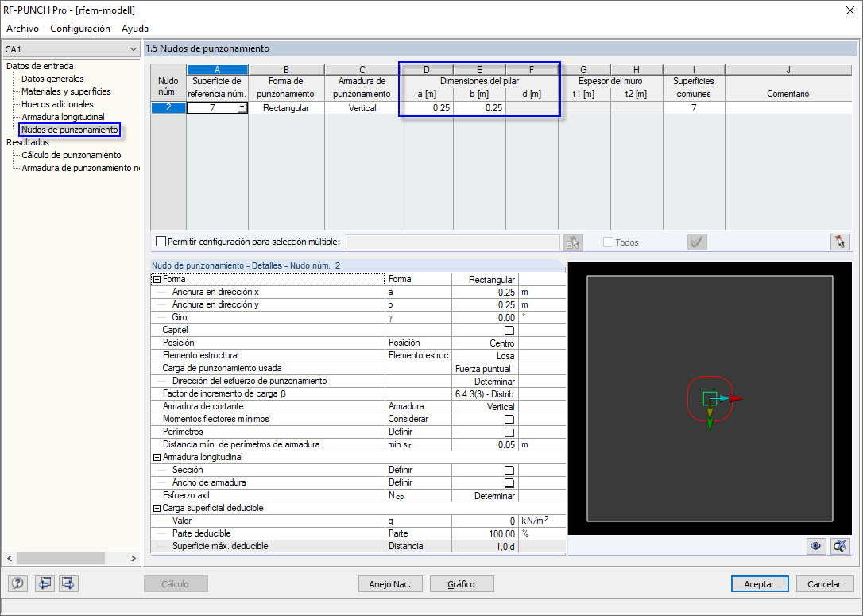Click the Fuerza puntual value
863x616 pixels.
point(485,368)
